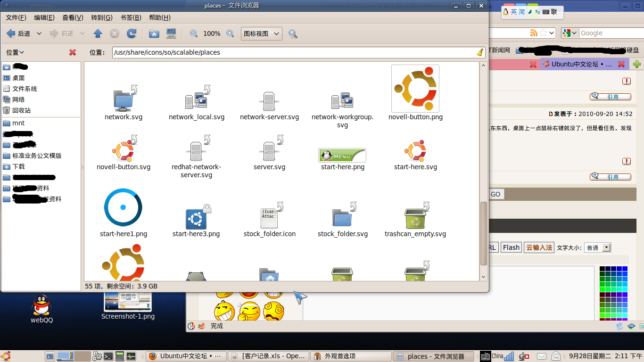The image size is (644, 362).
Task: Open the 帮助(H) menu
Action: (x=160, y=17)
